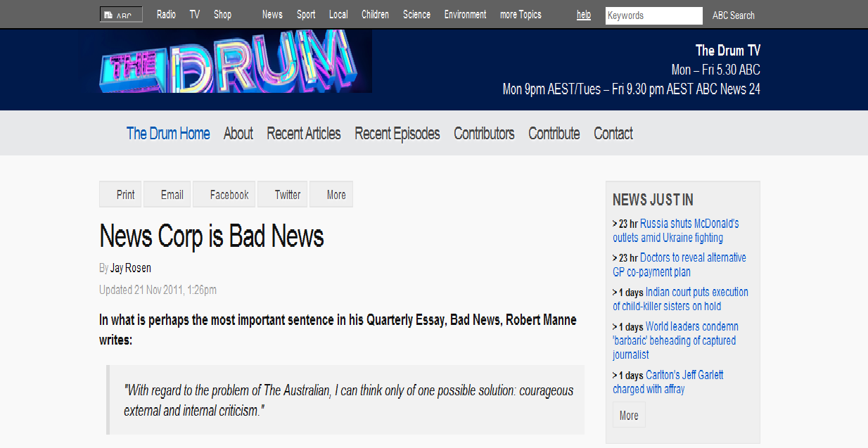Expand more Topics

520,14
